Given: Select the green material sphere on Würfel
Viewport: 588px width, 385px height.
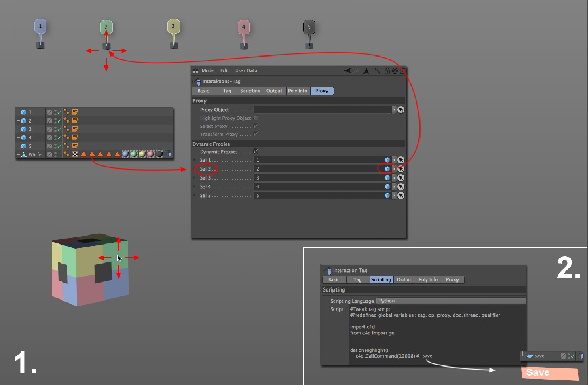Looking at the screenshot, I should tap(134, 154).
